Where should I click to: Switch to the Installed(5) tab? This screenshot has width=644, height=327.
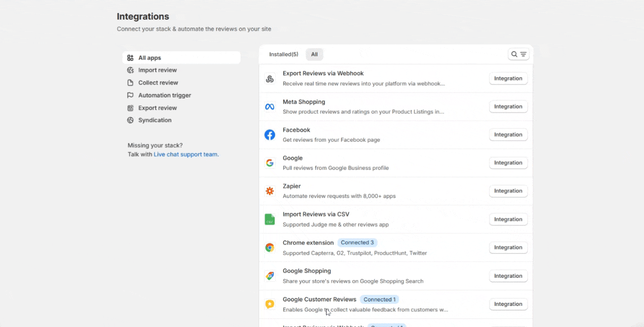(x=283, y=54)
